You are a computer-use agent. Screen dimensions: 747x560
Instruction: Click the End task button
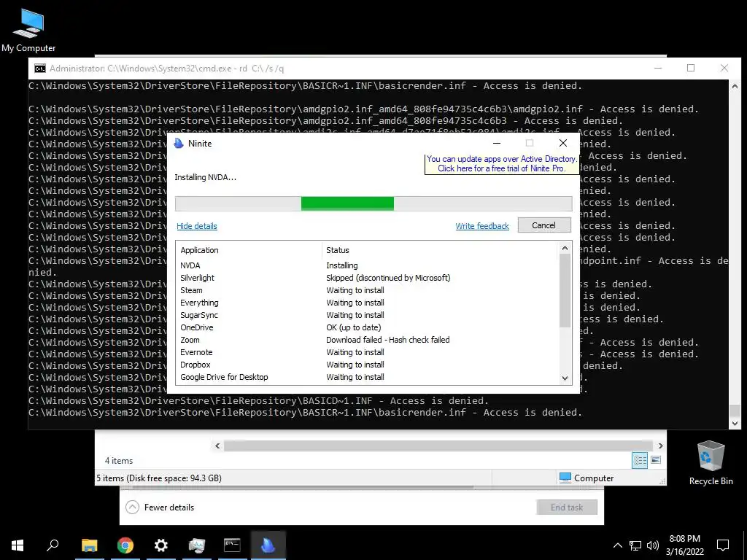point(566,507)
